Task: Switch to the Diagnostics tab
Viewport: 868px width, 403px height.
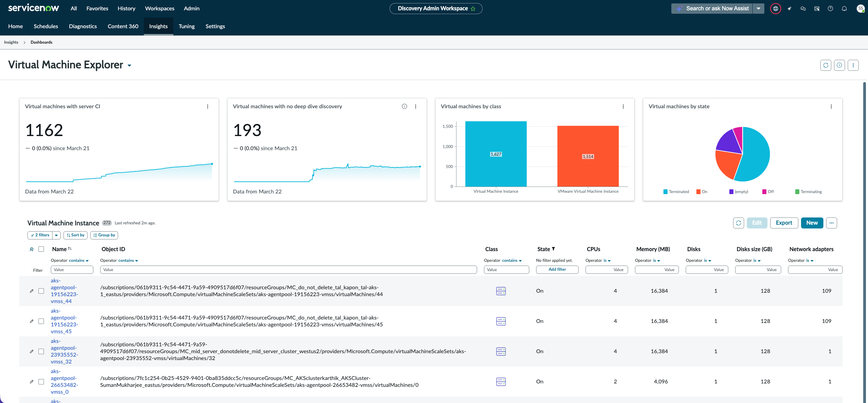Action: pos(83,26)
